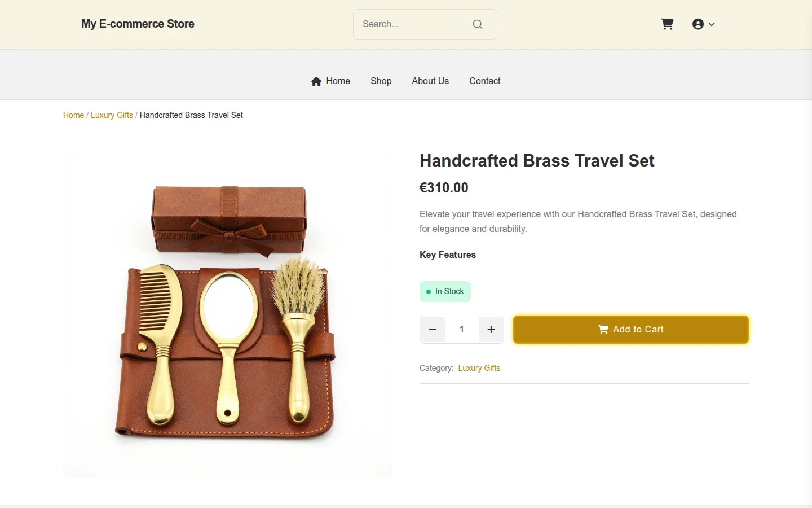Increase quantity with the plus button
Image resolution: width=812 pixels, height=508 pixels.
pyautogui.click(x=491, y=330)
